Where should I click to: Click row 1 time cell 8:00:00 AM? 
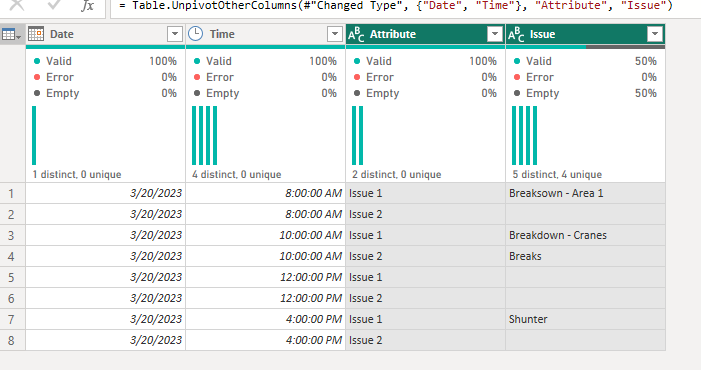coord(266,193)
